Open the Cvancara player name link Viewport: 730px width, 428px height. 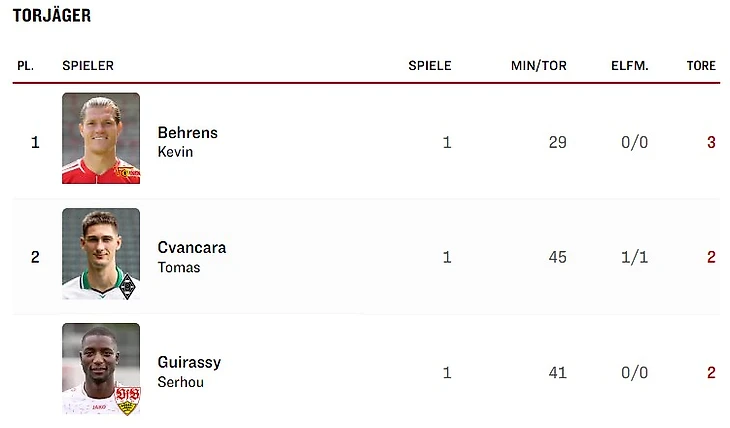192,248
